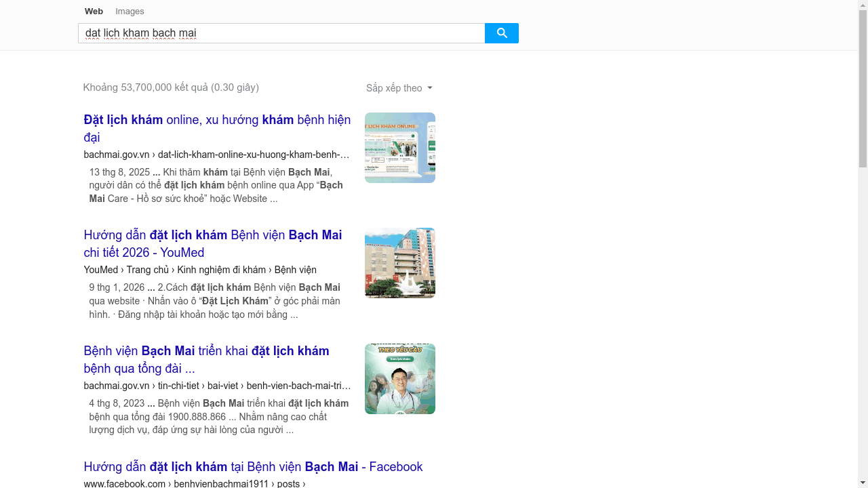868x488 pixels.
Task: Click the scrollbar up arrow
Action: coord(863,5)
